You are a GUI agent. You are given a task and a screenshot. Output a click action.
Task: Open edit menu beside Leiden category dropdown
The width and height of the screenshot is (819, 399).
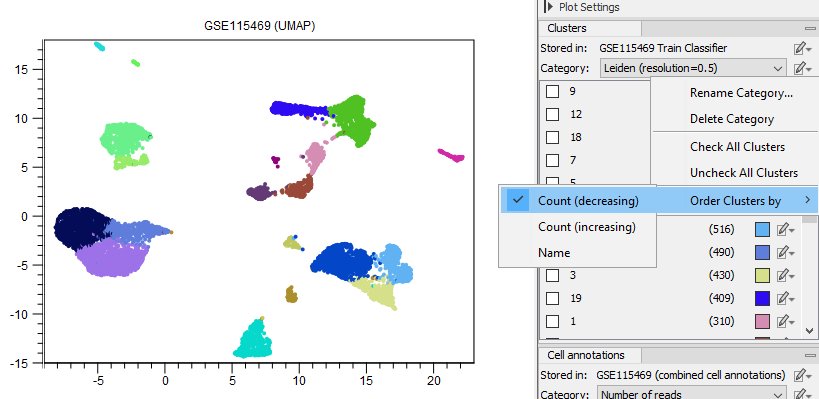802,68
